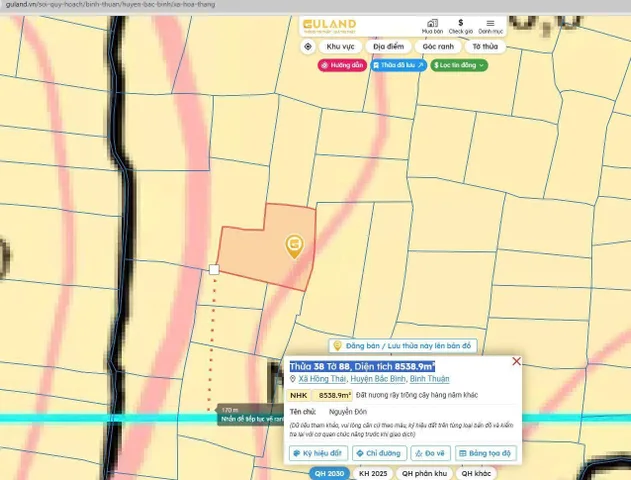Screen dimensions: 631x480
Task: Switch to the QH phân khu tab
Action: pos(424,474)
